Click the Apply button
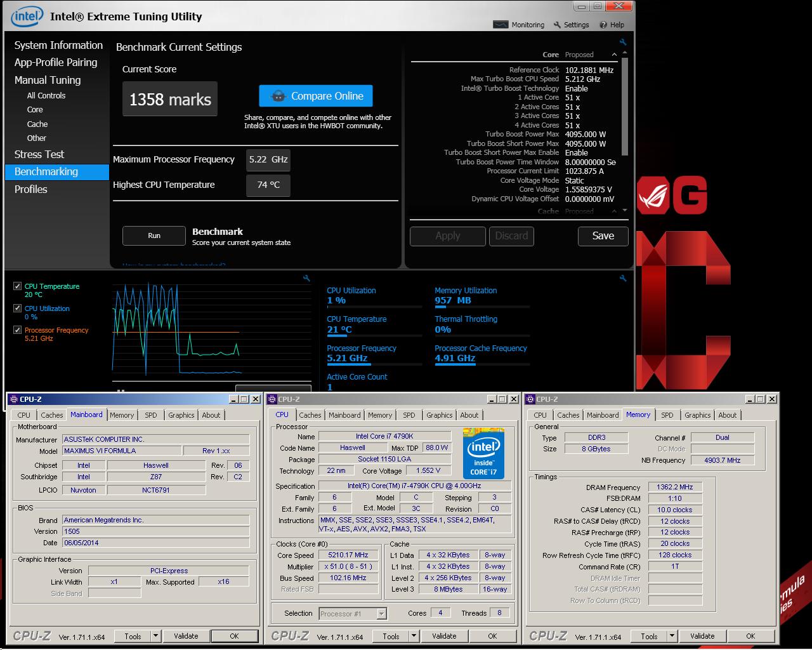This screenshot has width=812, height=650. 448,236
